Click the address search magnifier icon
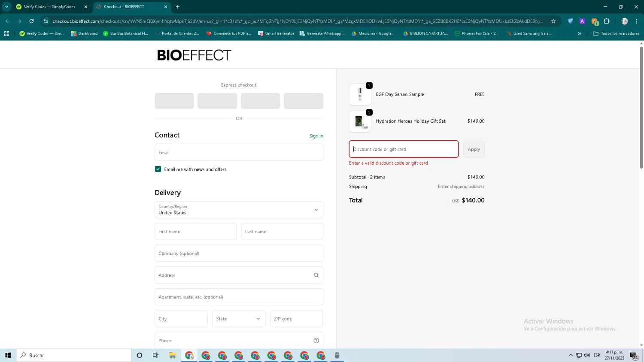 [316, 275]
